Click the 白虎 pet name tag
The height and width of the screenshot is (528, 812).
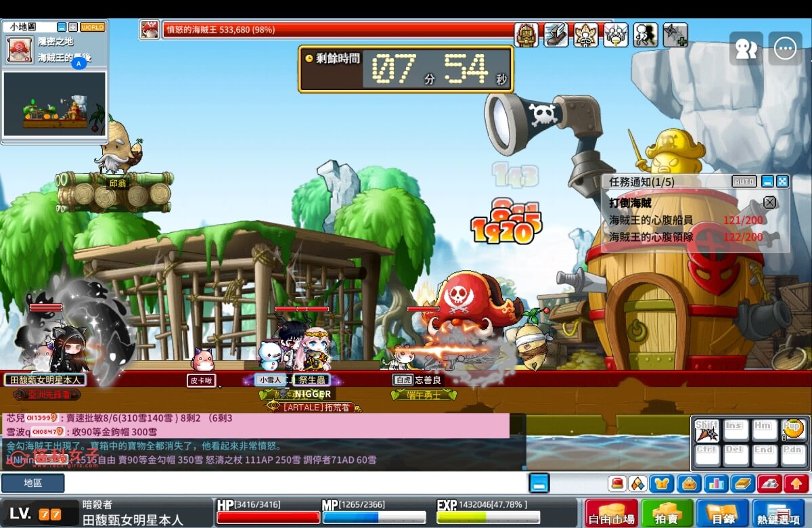tap(403, 380)
